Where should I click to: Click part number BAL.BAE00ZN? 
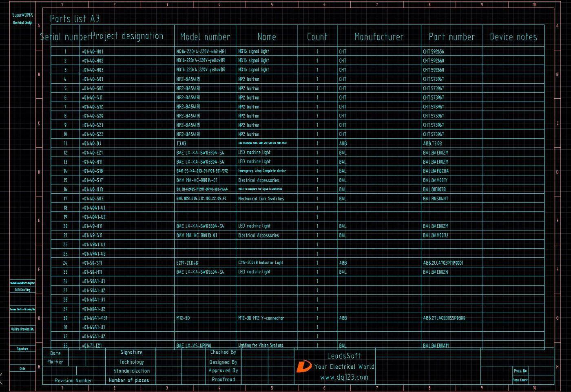[x=436, y=272]
